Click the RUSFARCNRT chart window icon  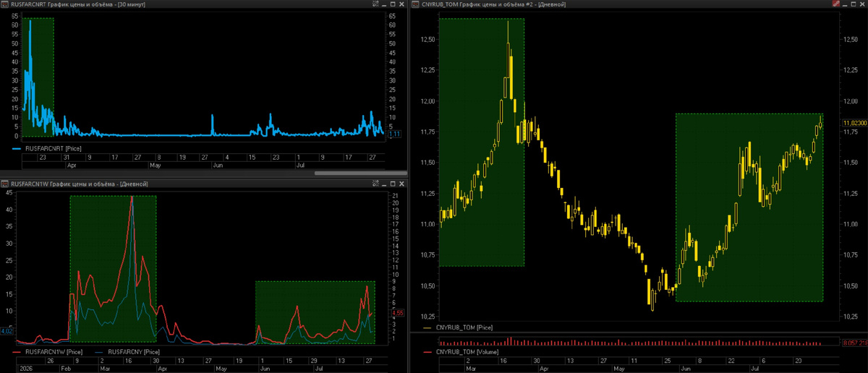(x=6, y=4)
